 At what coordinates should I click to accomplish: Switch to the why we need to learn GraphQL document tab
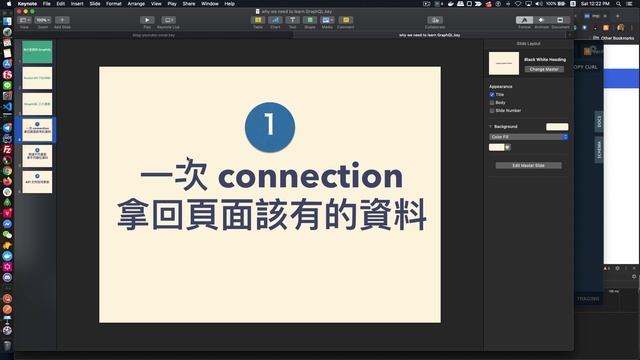429,35
